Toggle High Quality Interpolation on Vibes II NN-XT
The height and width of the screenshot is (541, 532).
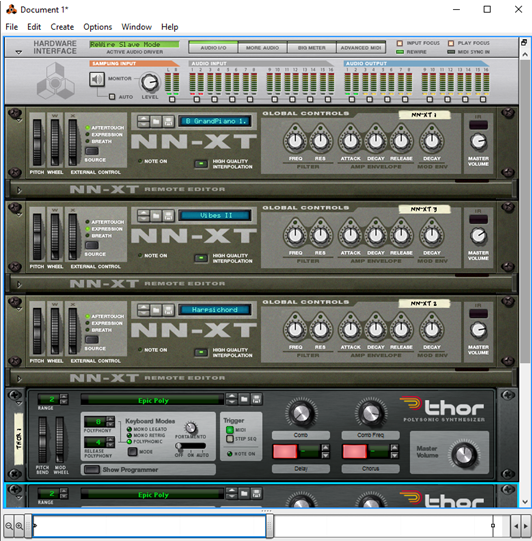point(201,258)
